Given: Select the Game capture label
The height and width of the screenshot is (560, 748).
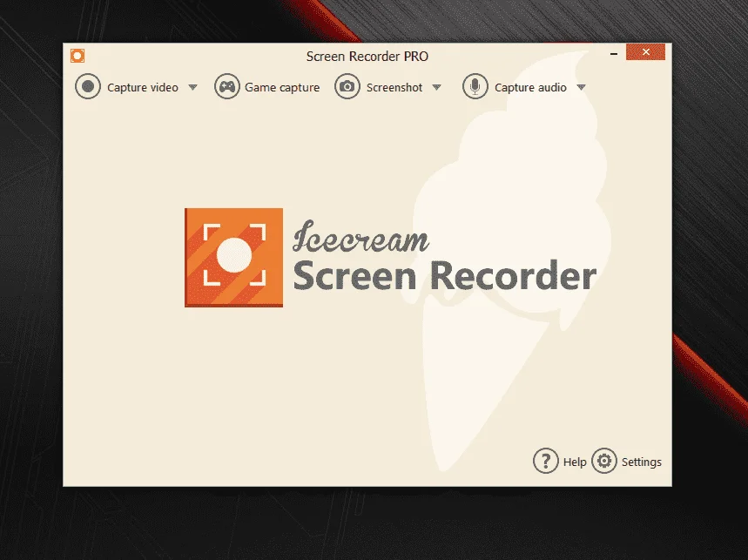Looking at the screenshot, I should point(282,87).
